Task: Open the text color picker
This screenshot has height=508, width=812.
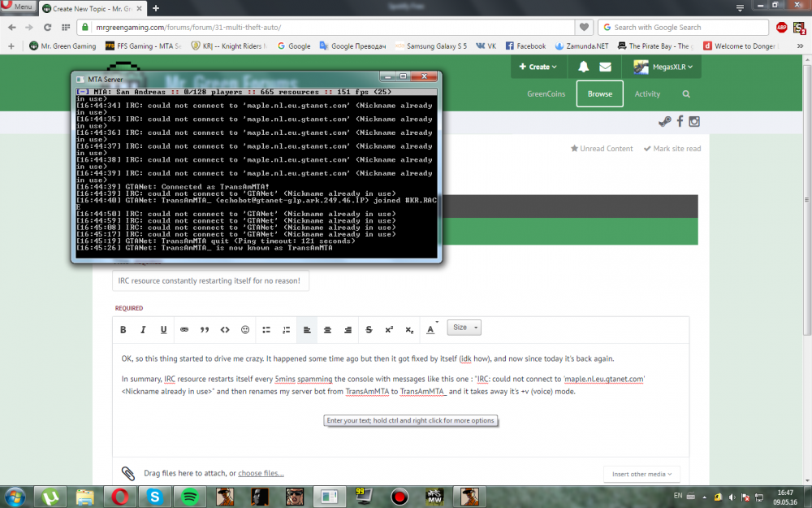Action: (x=431, y=329)
